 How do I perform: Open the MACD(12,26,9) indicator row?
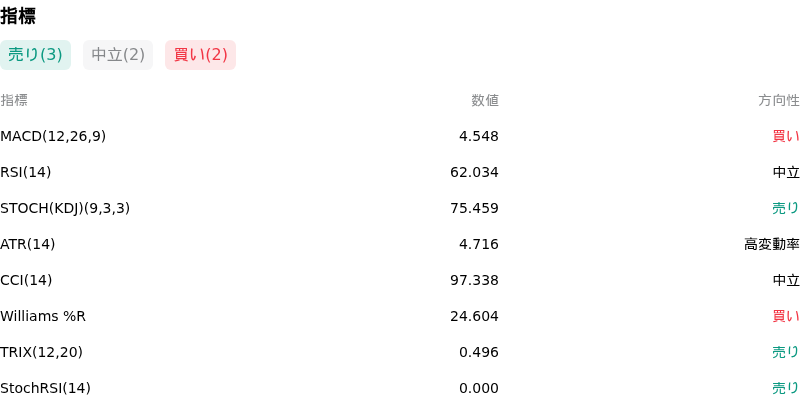click(400, 136)
